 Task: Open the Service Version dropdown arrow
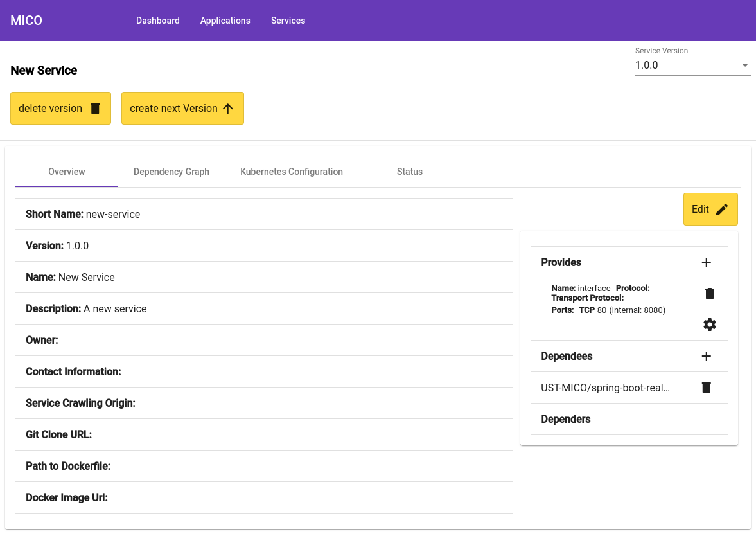(x=745, y=65)
